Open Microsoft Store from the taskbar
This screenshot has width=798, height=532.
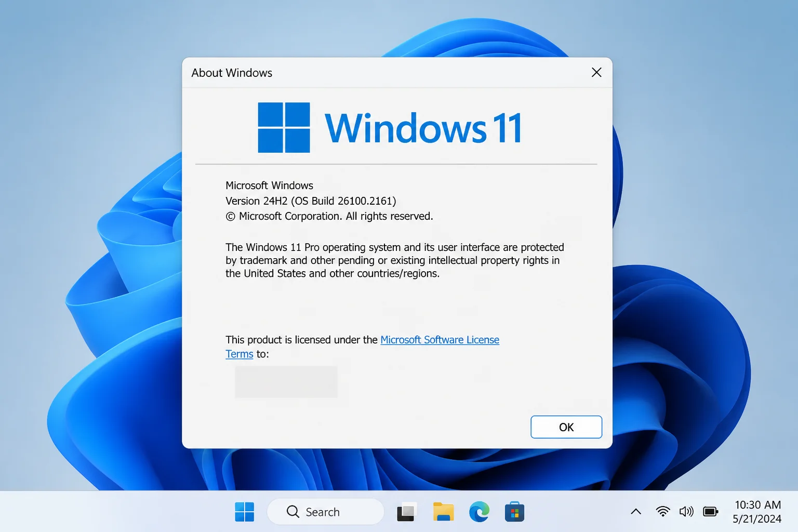(514, 512)
